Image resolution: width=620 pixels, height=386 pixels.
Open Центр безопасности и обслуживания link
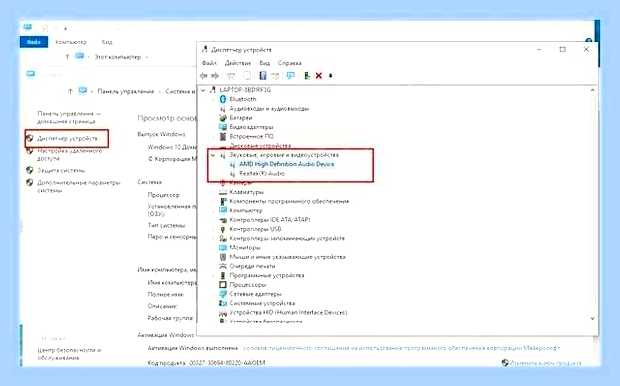[70, 354]
